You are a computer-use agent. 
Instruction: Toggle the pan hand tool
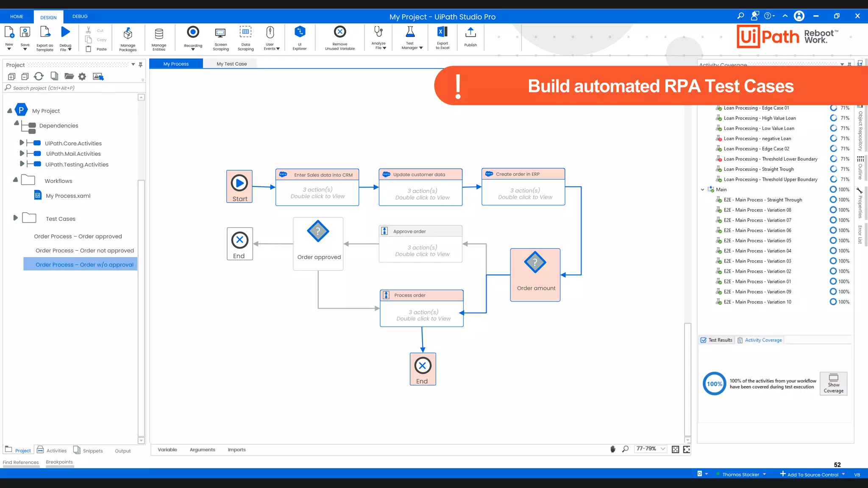[x=612, y=449]
